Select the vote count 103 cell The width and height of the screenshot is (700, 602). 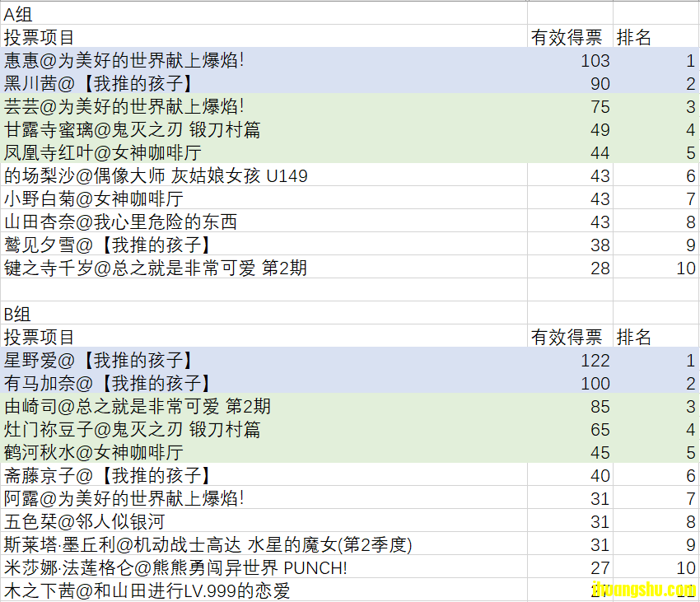pyautogui.click(x=570, y=59)
